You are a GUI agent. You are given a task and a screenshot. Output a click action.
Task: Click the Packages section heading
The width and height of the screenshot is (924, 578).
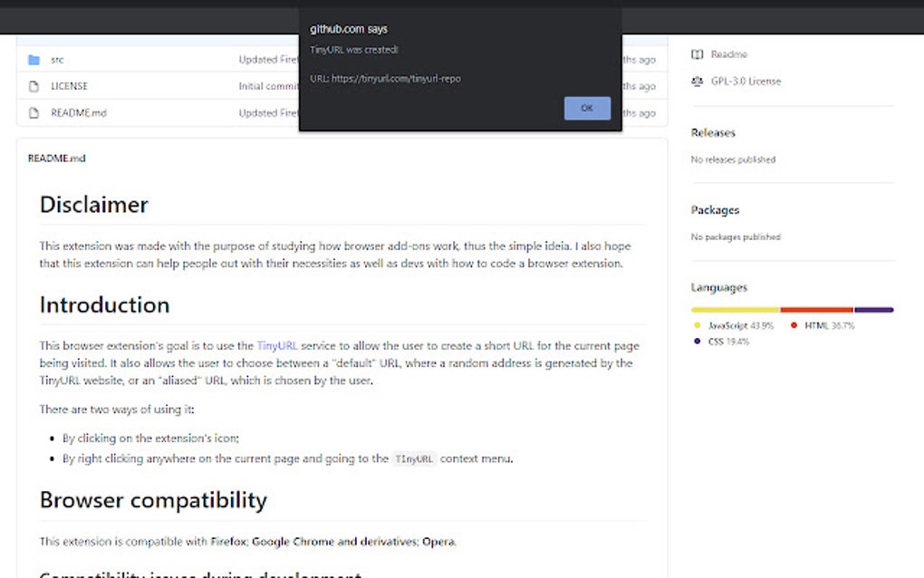point(715,209)
